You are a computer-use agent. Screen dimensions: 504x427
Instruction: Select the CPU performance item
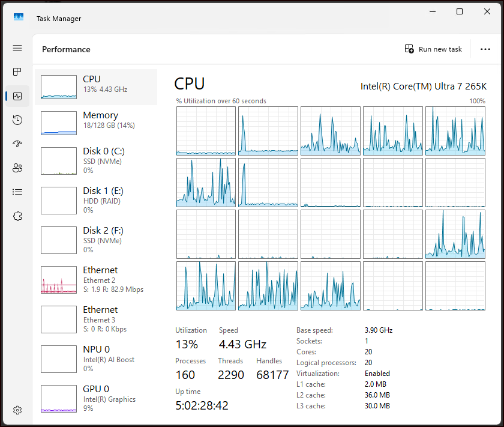[96, 87]
